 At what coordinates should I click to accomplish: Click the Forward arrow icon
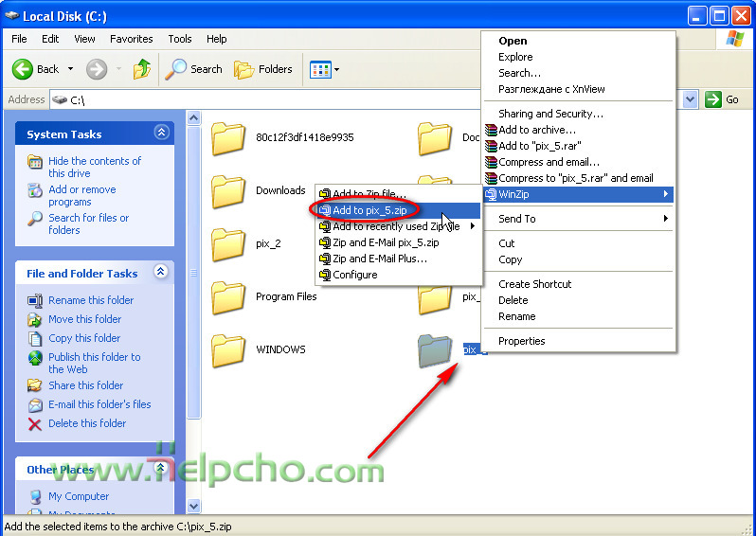(97, 69)
